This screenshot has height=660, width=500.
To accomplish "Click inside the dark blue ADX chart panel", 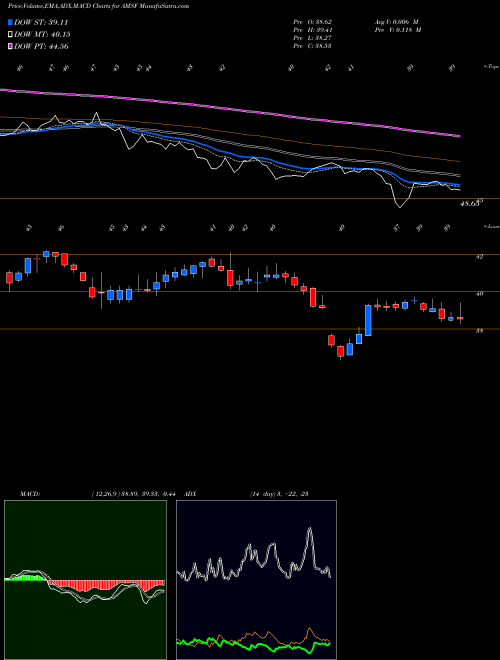I will 256,580.
